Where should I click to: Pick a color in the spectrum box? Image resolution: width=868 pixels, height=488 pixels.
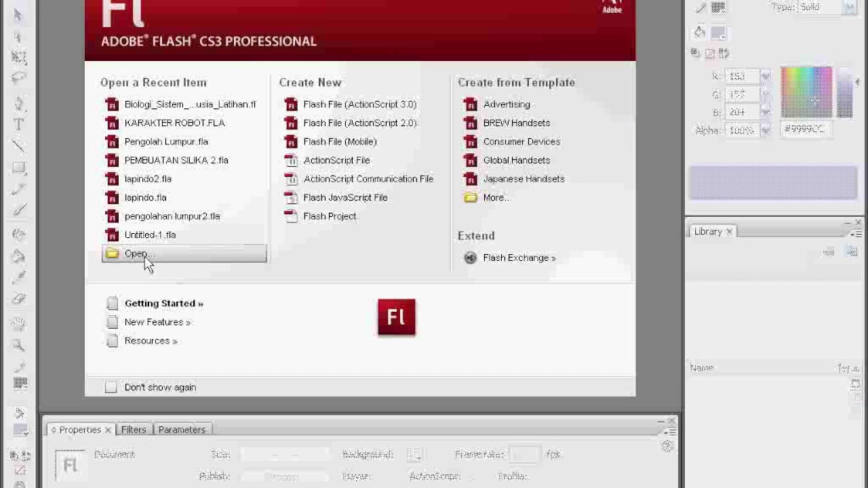pyautogui.click(x=806, y=93)
